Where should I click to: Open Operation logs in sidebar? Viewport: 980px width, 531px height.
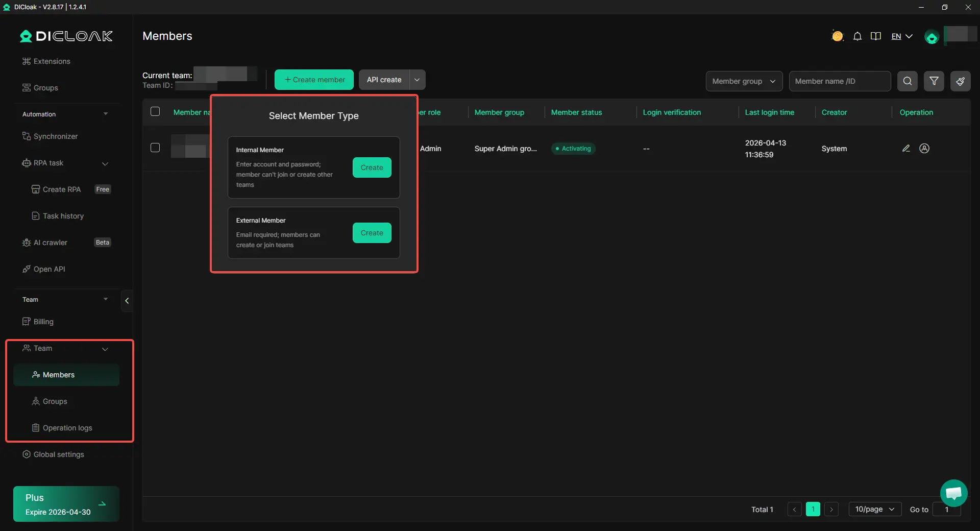click(67, 428)
